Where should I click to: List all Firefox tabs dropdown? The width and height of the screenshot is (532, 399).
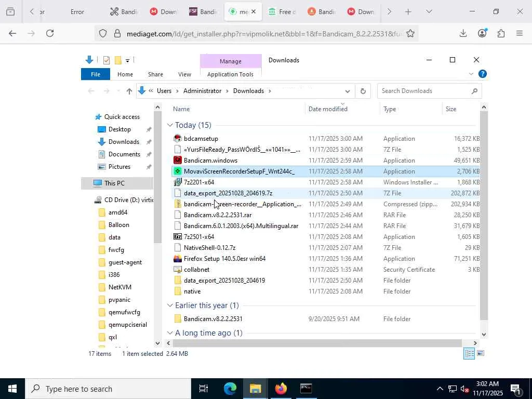(429, 12)
